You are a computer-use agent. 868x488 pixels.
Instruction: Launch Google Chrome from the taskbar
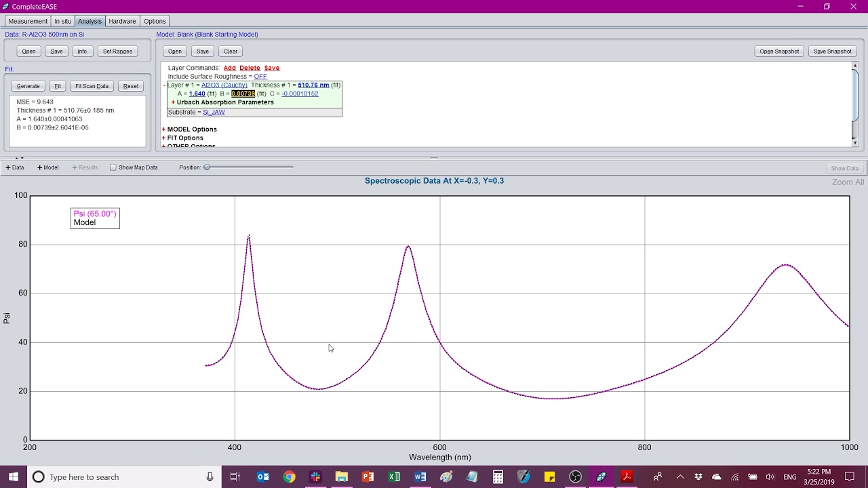289,477
